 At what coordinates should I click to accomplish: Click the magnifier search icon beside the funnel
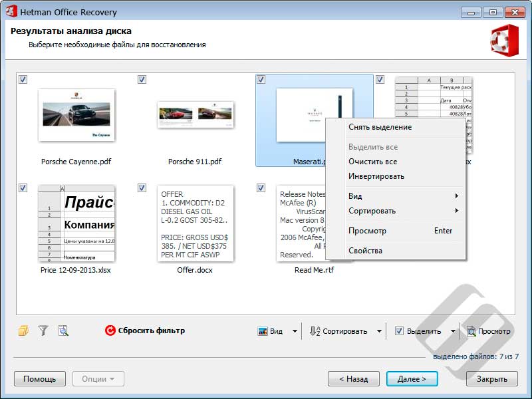pos(63,331)
